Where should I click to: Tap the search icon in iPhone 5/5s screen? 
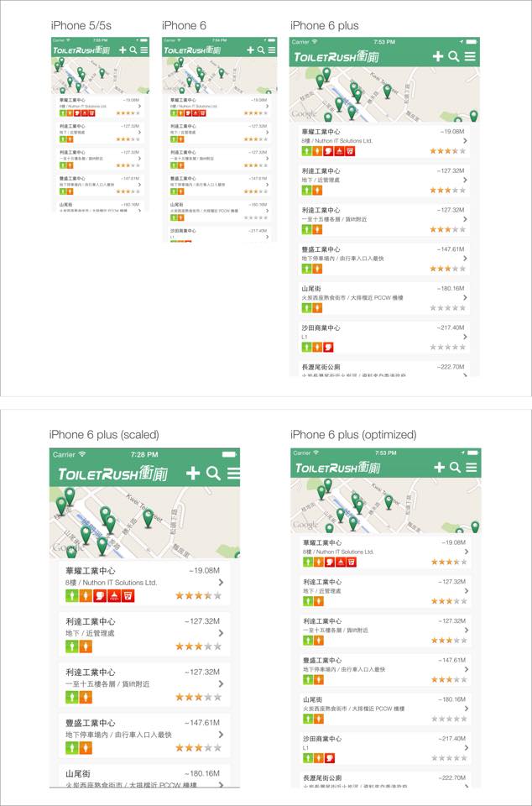tap(133, 50)
